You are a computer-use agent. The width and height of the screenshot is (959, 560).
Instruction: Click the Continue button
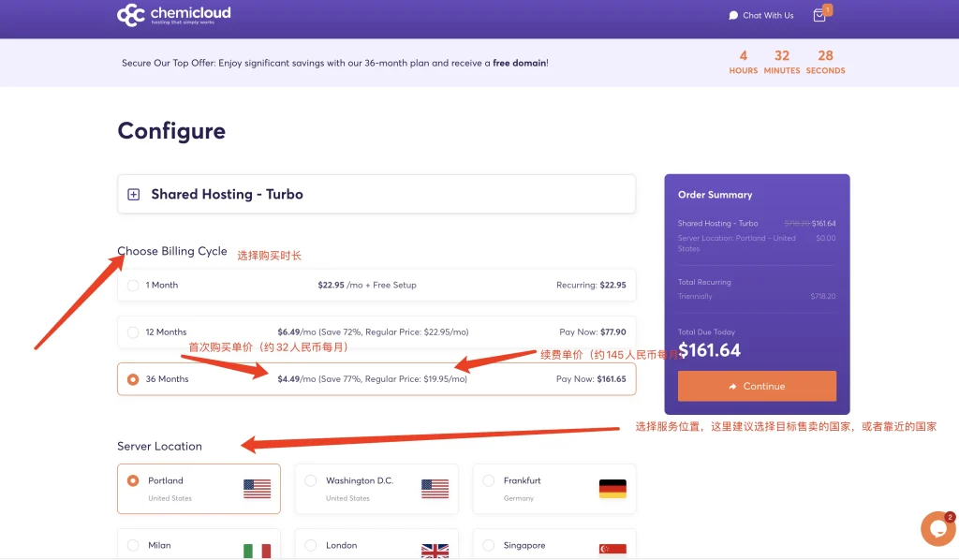point(757,387)
